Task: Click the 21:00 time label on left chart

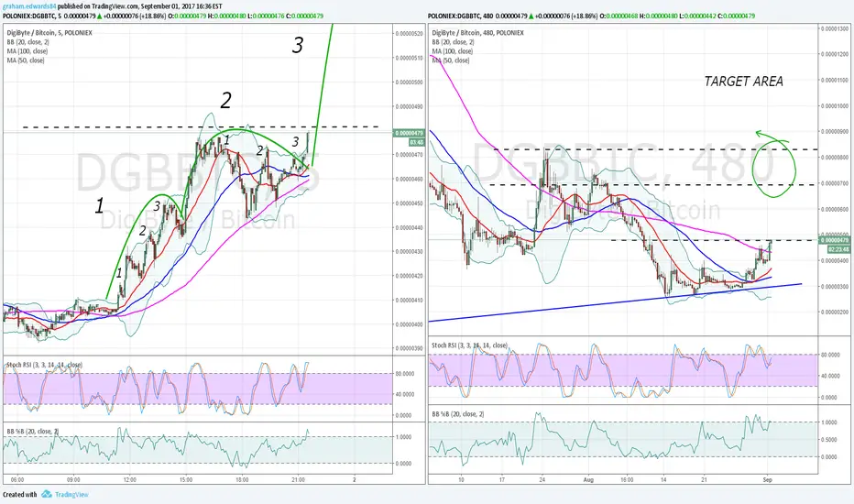Action: [x=299, y=480]
